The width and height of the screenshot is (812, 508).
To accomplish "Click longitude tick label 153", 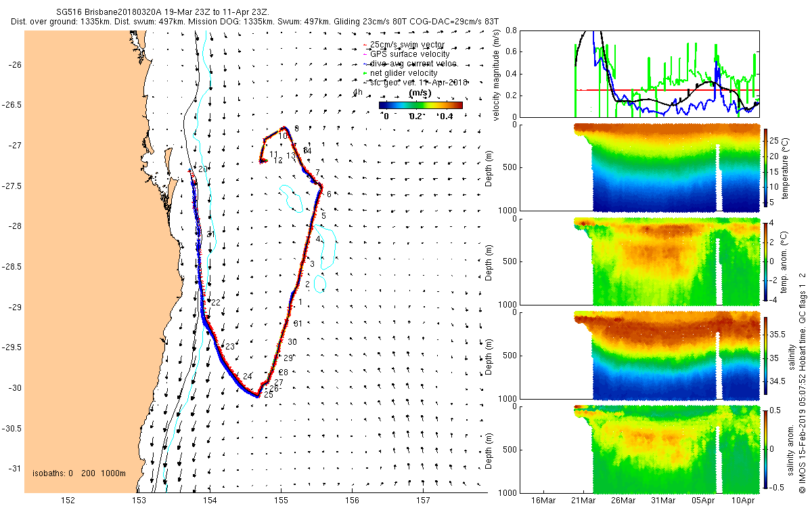I will point(139,500).
